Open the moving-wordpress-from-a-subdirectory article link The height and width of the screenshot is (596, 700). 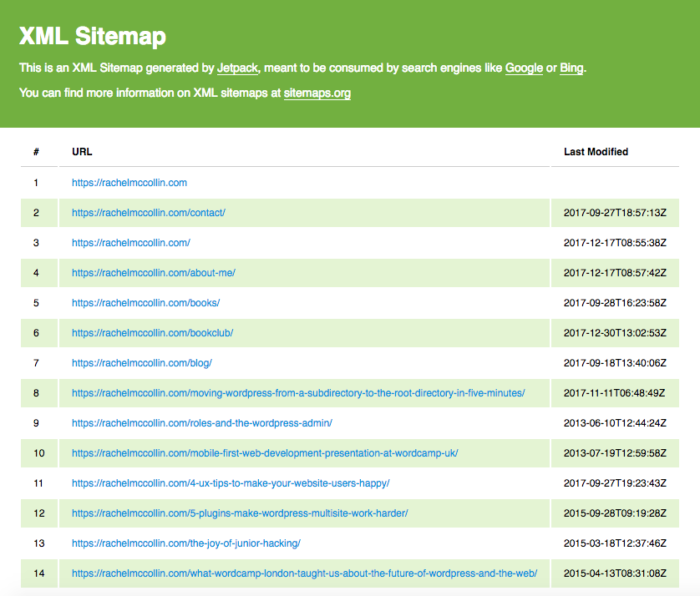(298, 393)
